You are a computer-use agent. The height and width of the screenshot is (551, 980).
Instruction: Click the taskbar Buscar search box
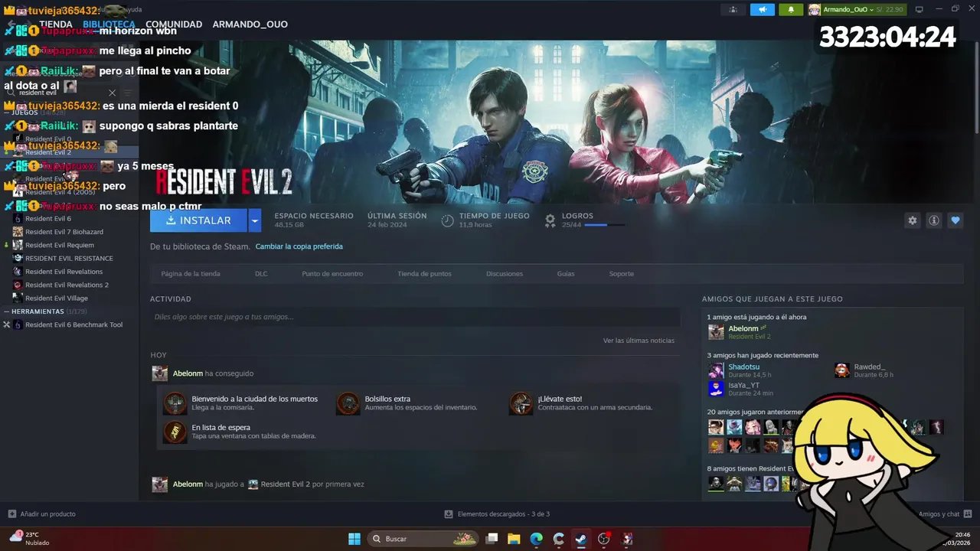coord(423,539)
